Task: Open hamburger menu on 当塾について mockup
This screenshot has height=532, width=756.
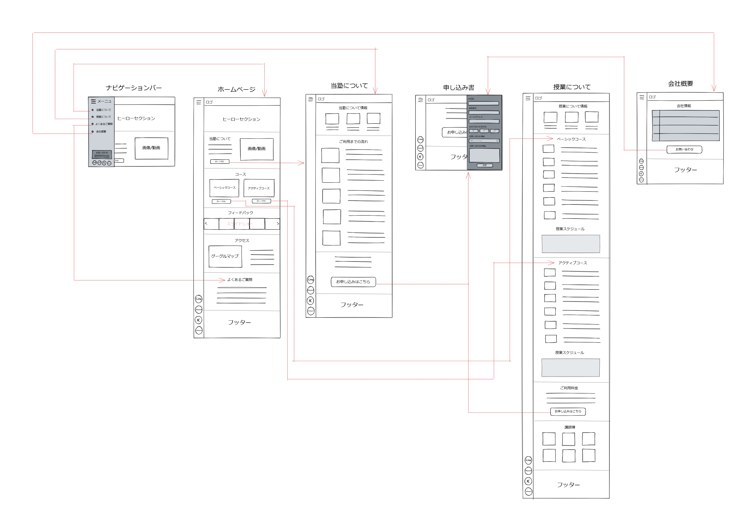Action: (311, 99)
